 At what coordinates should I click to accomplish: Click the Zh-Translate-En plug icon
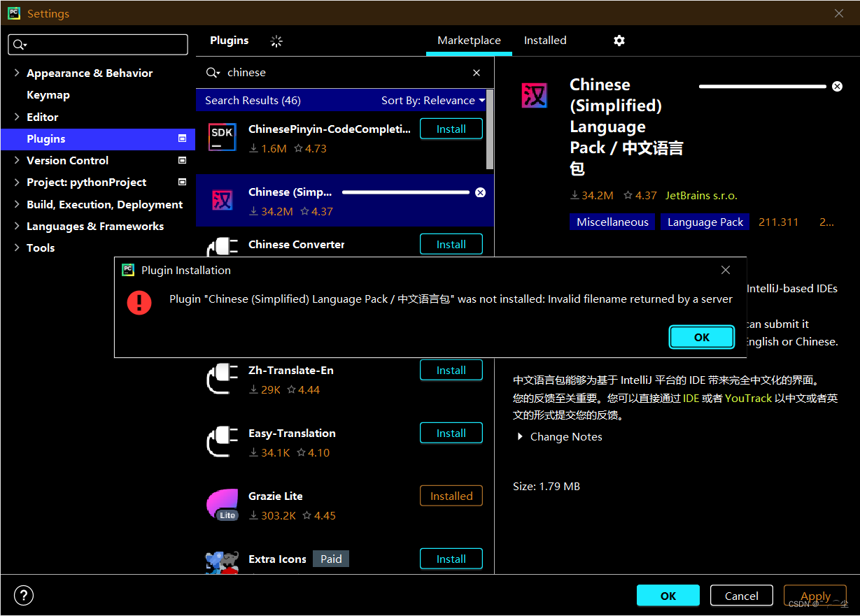(223, 378)
